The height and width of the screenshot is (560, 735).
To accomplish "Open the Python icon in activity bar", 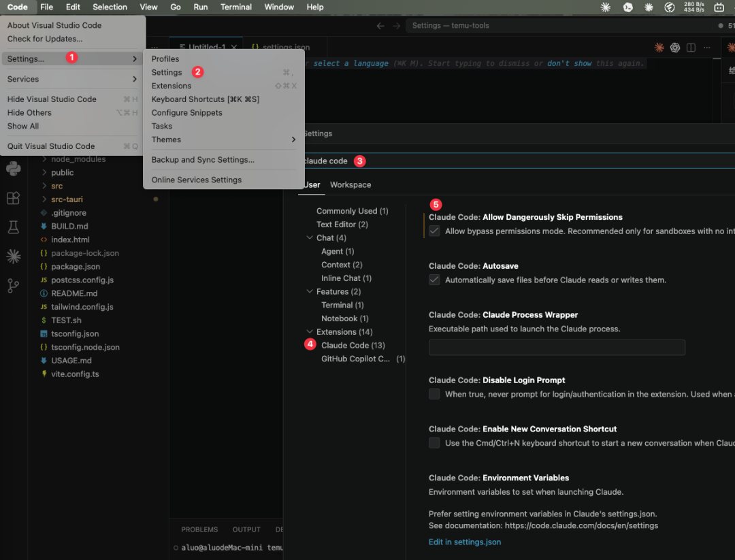I will [x=13, y=168].
